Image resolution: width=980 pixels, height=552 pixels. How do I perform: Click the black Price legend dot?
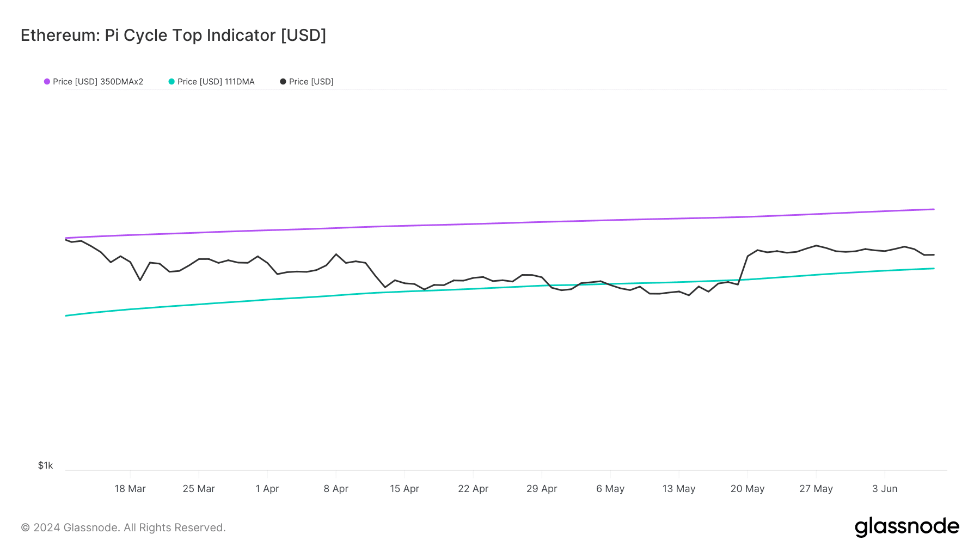(283, 82)
